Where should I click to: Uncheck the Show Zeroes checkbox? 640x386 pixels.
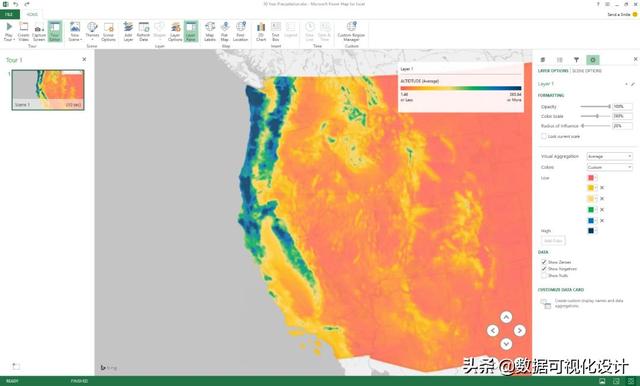coord(544,262)
